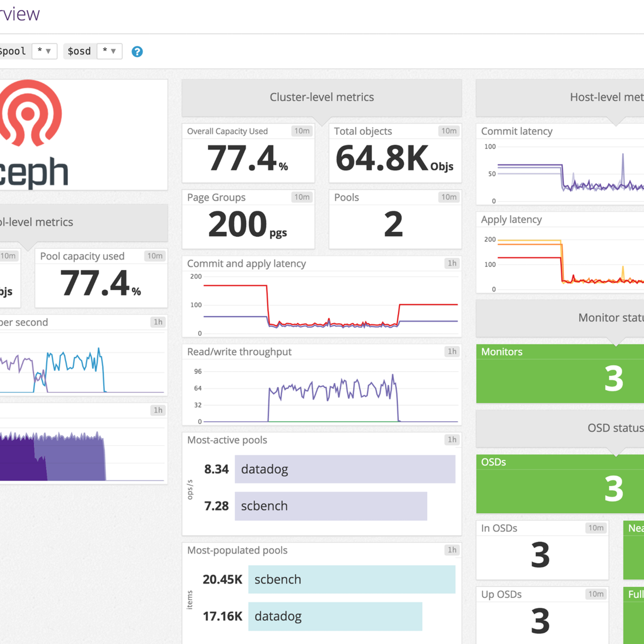Open the $osd variable dropdown
This screenshot has height=644, width=644.
109,51
